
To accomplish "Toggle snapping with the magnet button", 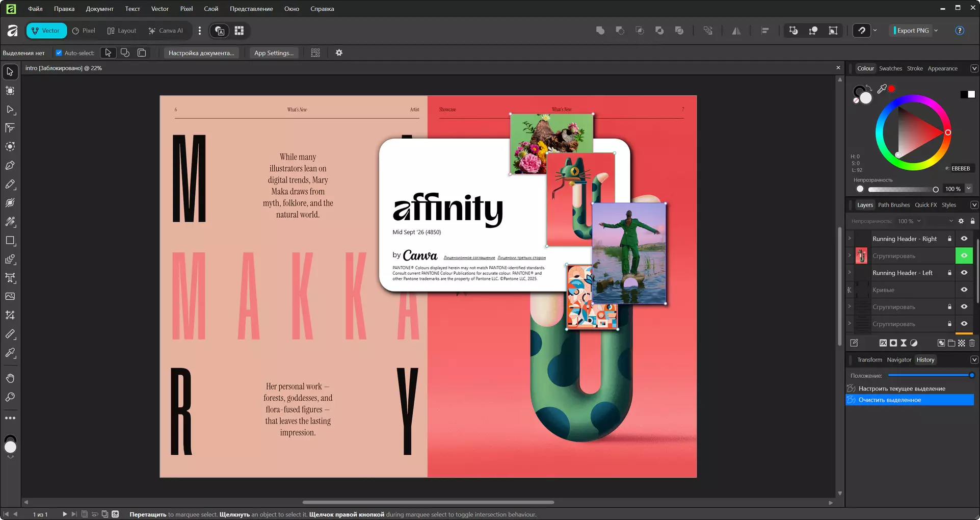I will [862, 31].
